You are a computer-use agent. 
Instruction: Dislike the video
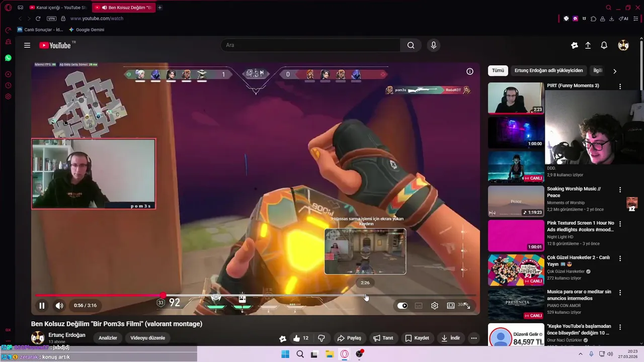(x=321, y=338)
